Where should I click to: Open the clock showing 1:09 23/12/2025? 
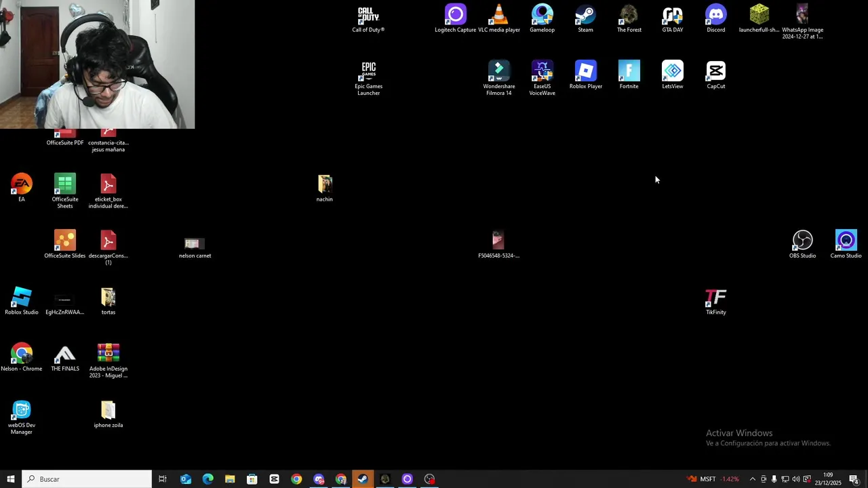click(828, 479)
